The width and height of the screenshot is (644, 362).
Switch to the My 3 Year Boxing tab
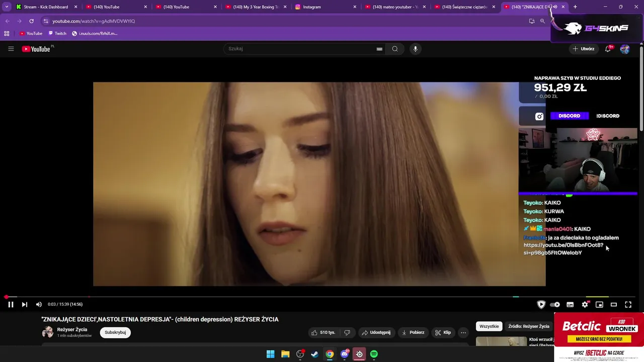(256, 7)
